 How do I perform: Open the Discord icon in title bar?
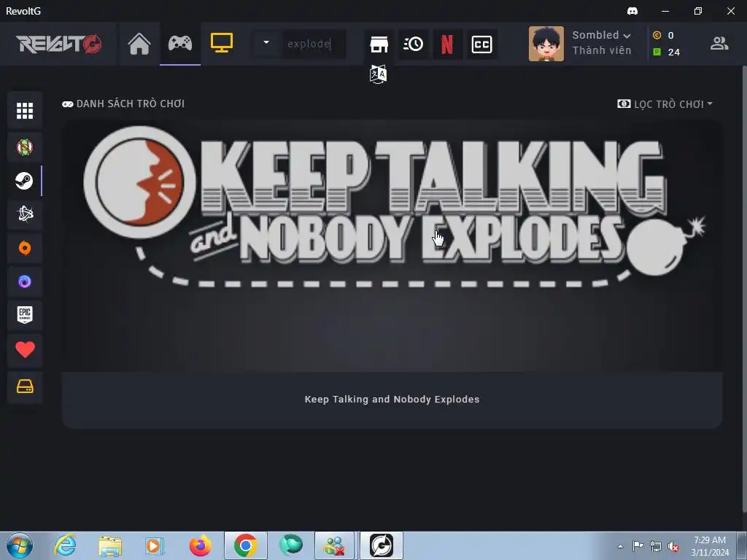tap(632, 11)
